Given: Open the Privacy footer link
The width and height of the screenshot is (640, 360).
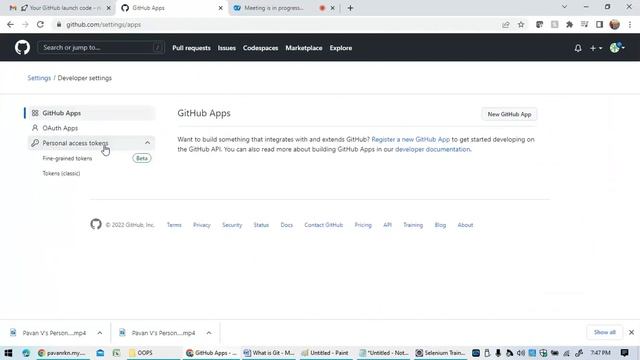Looking at the screenshot, I should (x=202, y=225).
